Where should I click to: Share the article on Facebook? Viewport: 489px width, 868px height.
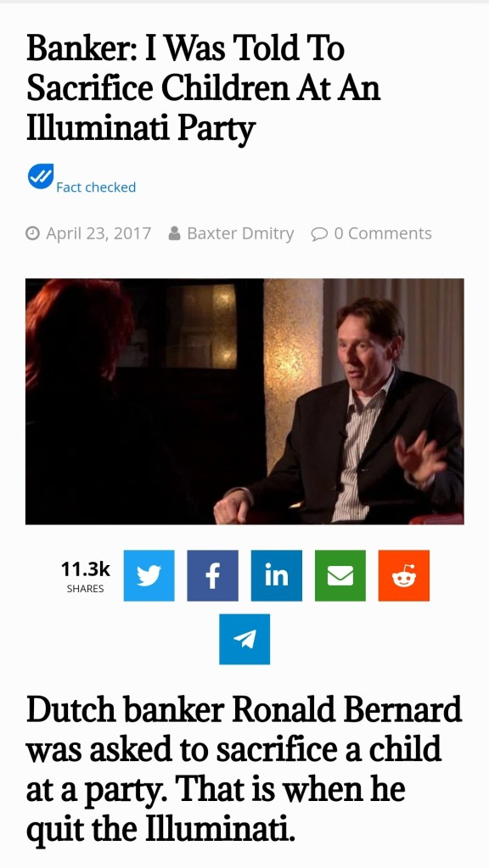pyautogui.click(x=212, y=575)
